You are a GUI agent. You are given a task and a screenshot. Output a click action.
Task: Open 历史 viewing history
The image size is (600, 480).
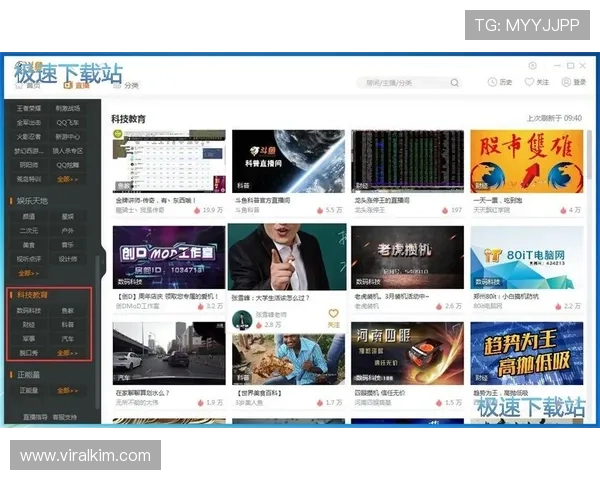click(500, 82)
